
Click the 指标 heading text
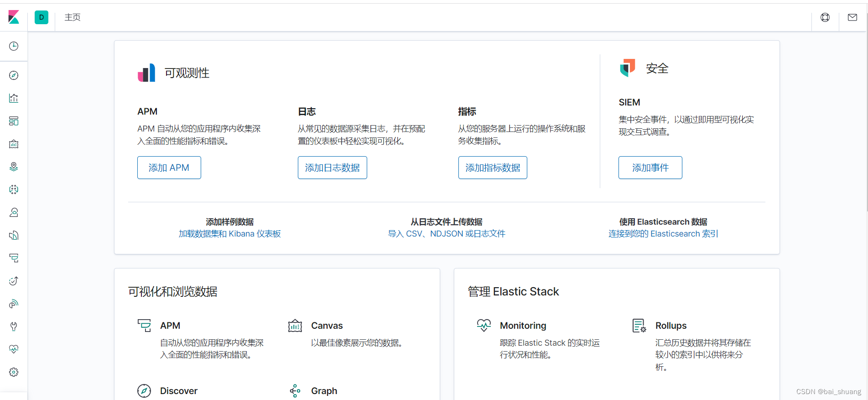pos(467,111)
